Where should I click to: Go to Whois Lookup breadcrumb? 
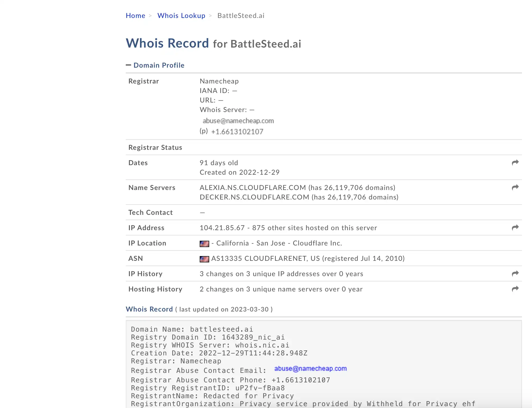click(x=181, y=16)
